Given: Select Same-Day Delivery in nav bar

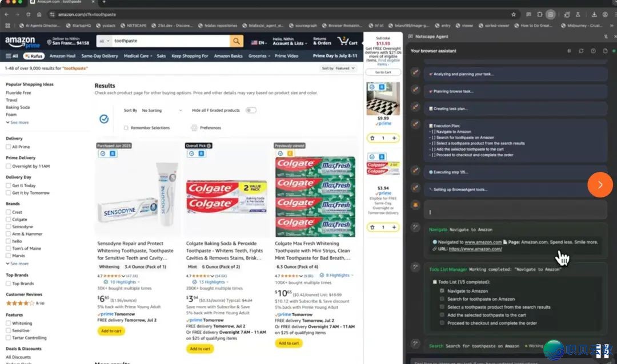Looking at the screenshot, I should pos(99,56).
